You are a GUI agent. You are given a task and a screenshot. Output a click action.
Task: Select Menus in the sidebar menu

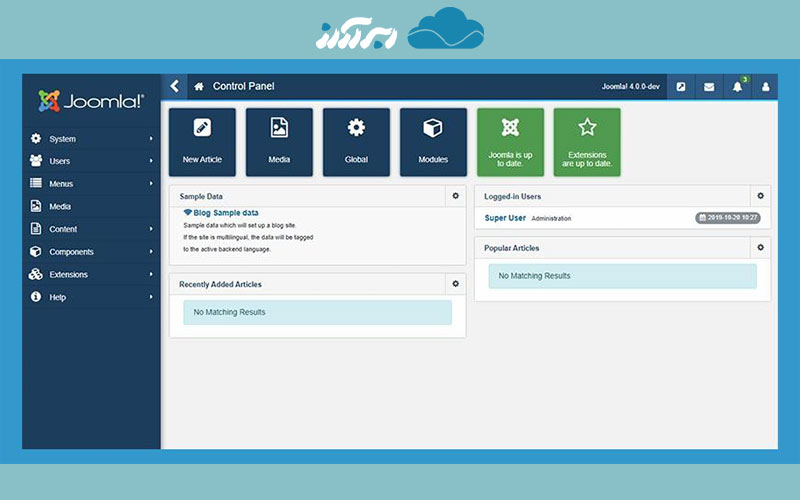coord(61,184)
